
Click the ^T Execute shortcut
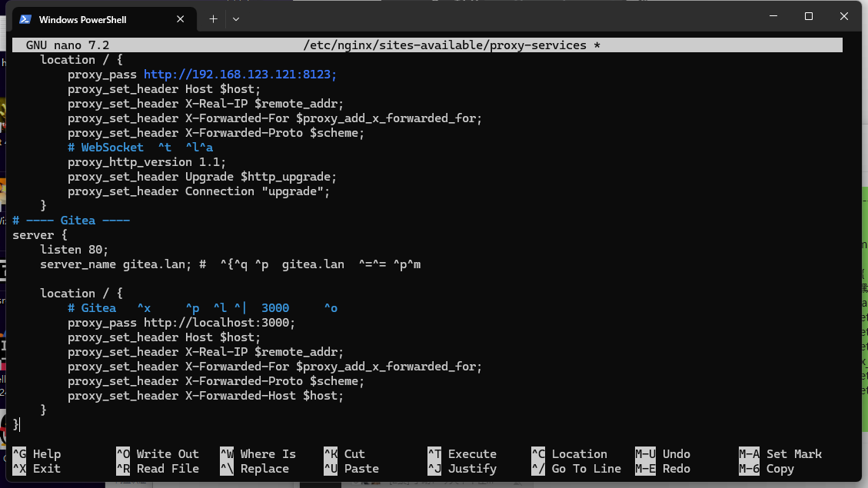(462, 454)
